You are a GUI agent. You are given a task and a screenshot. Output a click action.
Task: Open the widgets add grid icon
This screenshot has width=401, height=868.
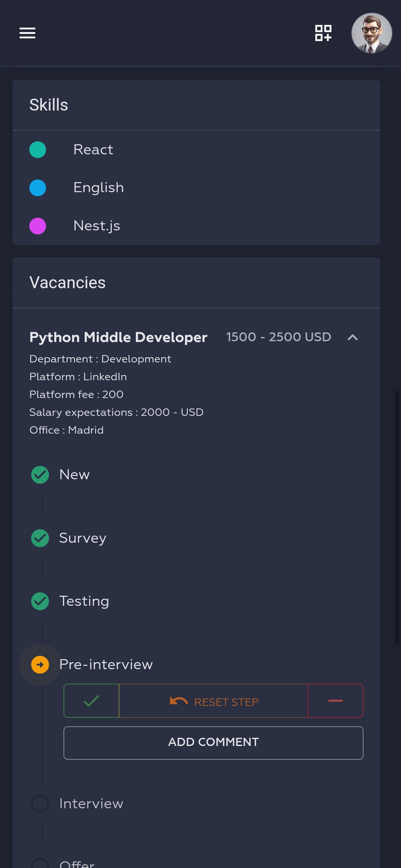[x=323, y=33]
